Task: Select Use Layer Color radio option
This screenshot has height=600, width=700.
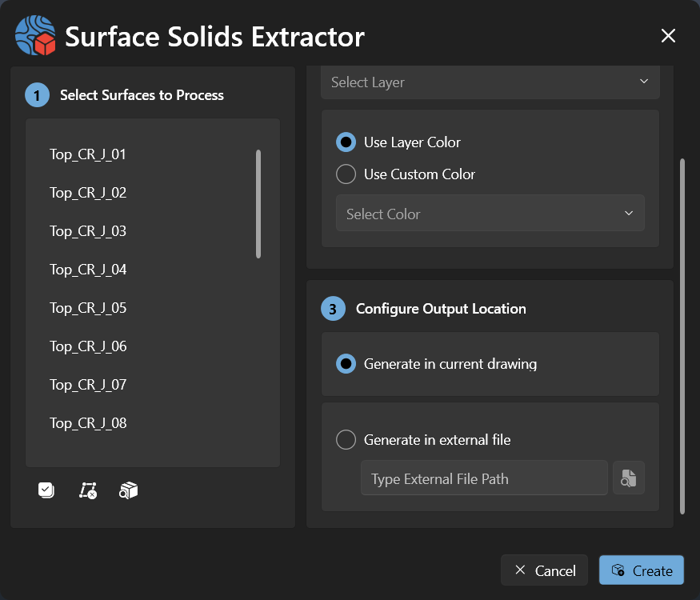Action: point(346,142)
